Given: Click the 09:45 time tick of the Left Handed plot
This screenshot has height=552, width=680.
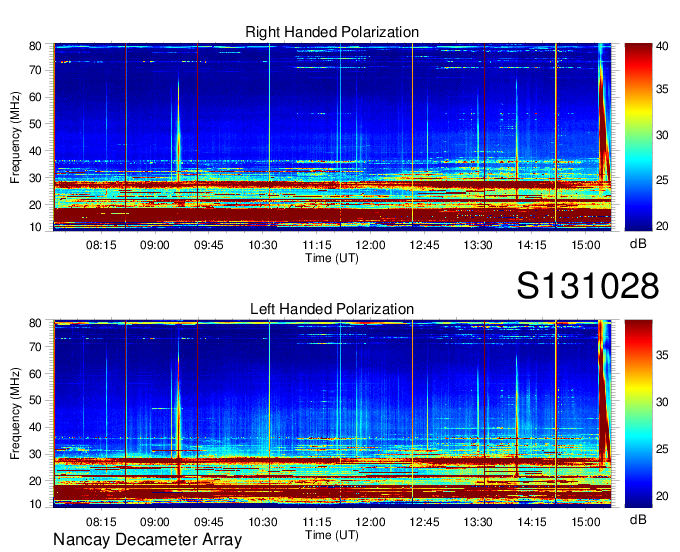Looking at the screenshot, I should coord(209,522).
